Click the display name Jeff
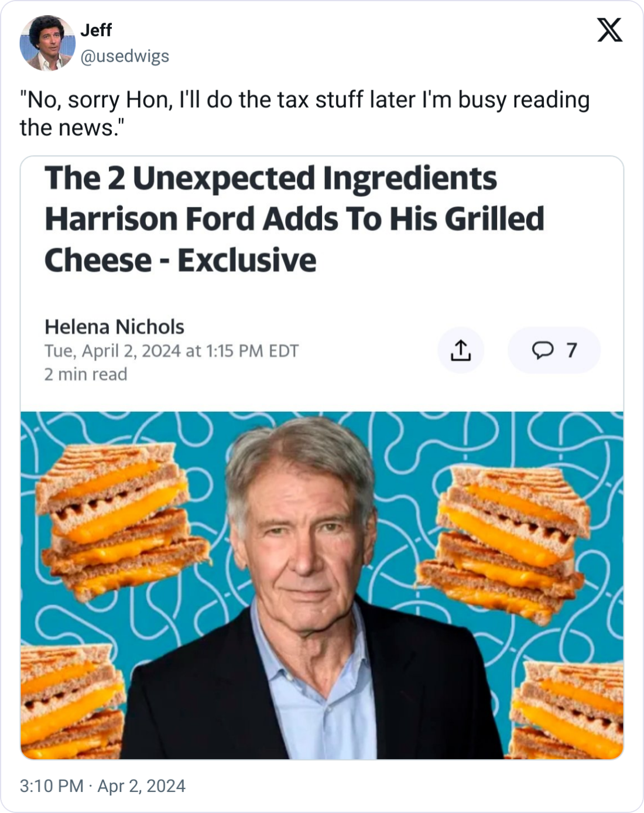Image resolution: width=644 pixels, height=813 pixels. pos(96,30)
